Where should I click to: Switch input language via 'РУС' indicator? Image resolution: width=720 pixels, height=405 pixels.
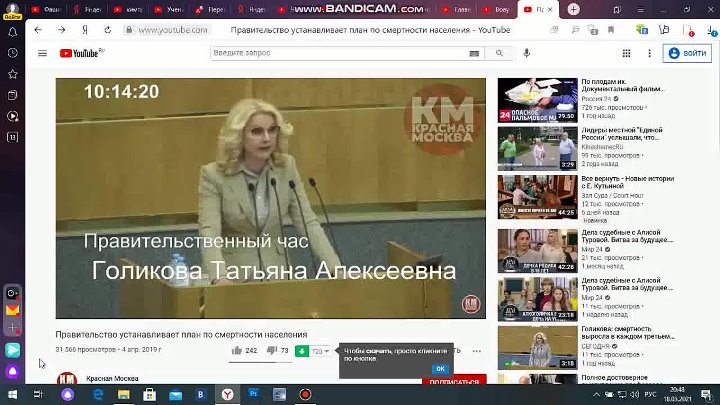(x=650, y=394)
